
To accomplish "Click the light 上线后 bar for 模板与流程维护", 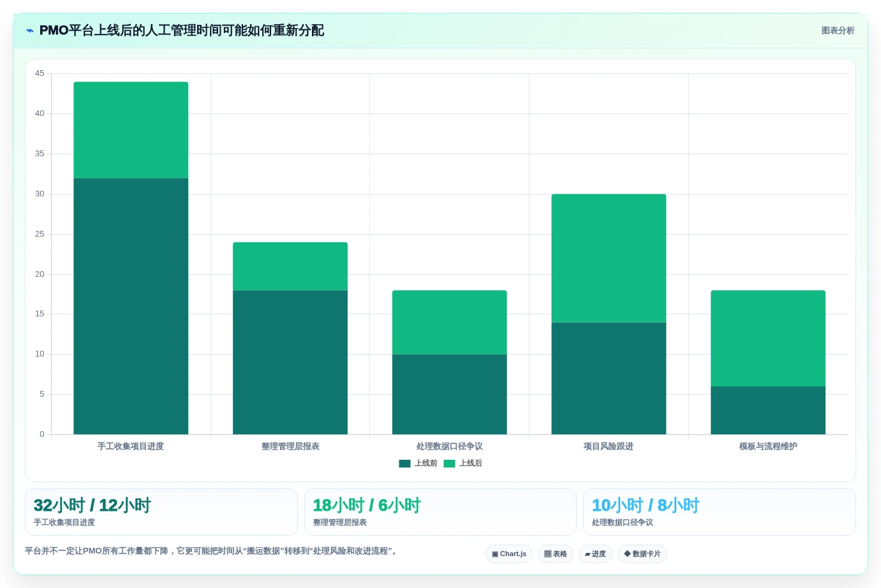I will pyautogui.click(x=768, y=338).
